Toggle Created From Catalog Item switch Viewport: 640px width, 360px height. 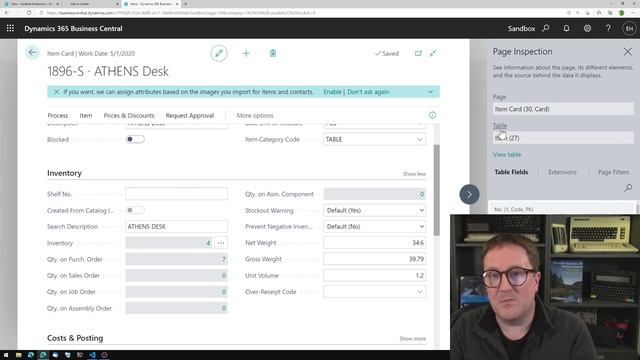(x=135, y=210)
